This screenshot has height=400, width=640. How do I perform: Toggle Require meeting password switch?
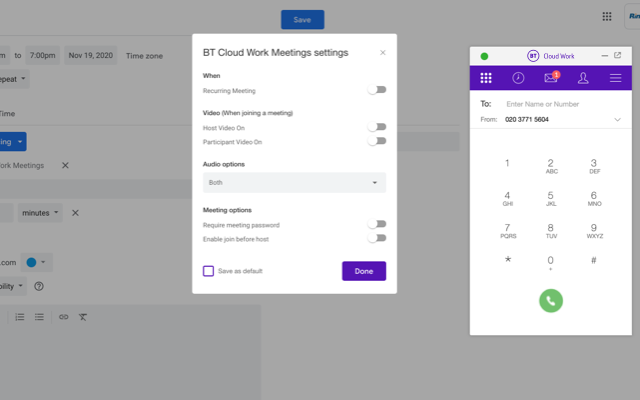coord(377,224)
